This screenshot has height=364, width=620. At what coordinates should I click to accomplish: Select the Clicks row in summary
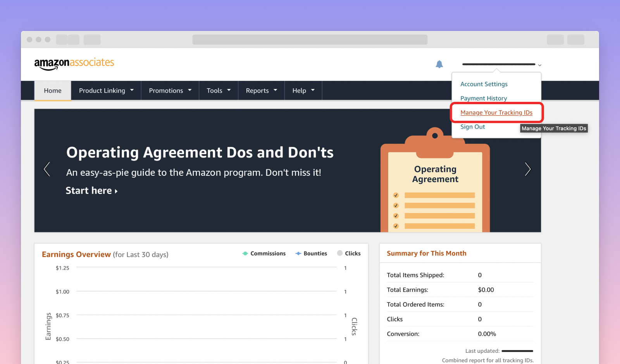pyautogui.click(x=460, y=319)
